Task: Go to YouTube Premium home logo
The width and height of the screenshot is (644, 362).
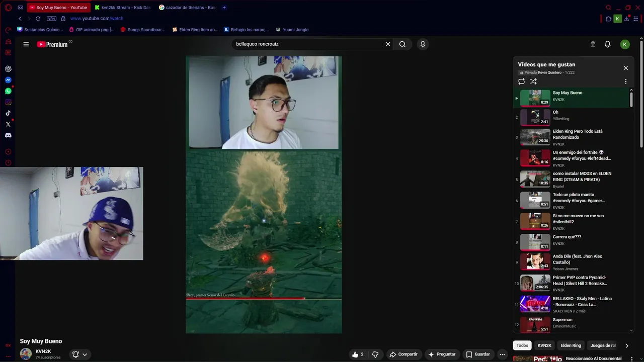Action: tap(52, 44)
